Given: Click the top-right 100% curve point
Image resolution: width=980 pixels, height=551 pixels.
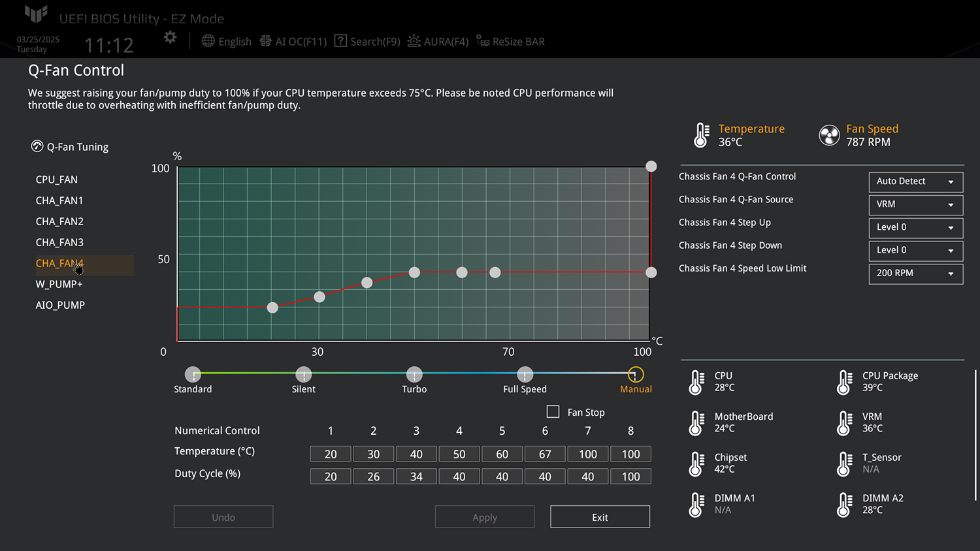Looking at the screenshot, I should pos(651,166).
